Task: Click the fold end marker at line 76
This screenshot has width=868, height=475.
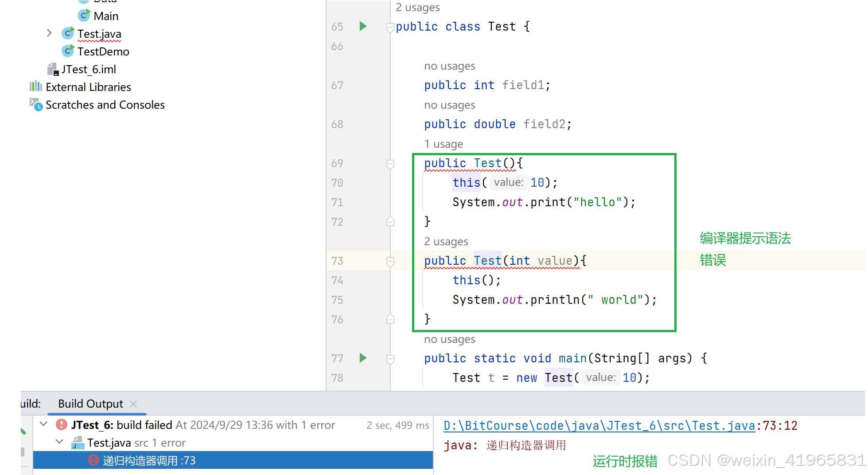Action: point(390,319)
